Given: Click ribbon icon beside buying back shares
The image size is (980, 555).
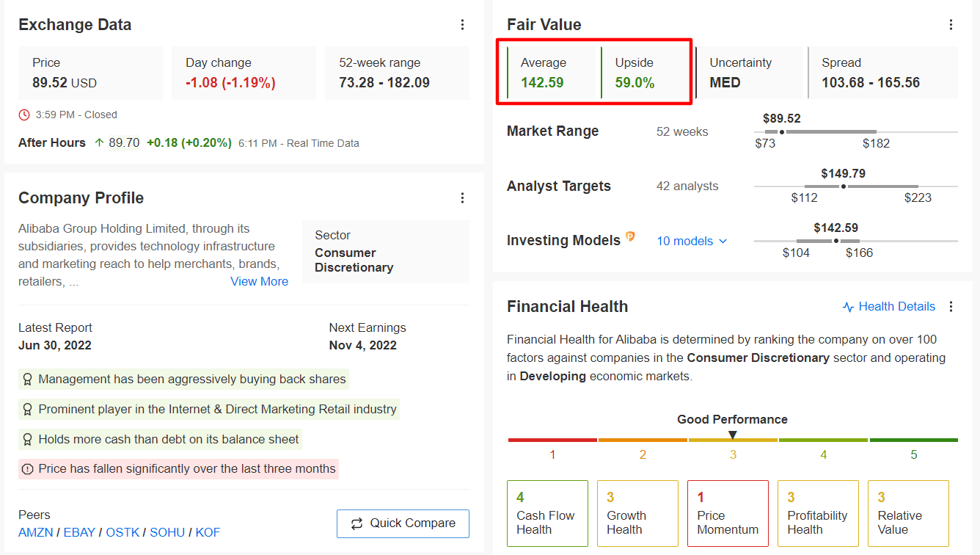Looking at the screenshot, I should pos(28,380).
